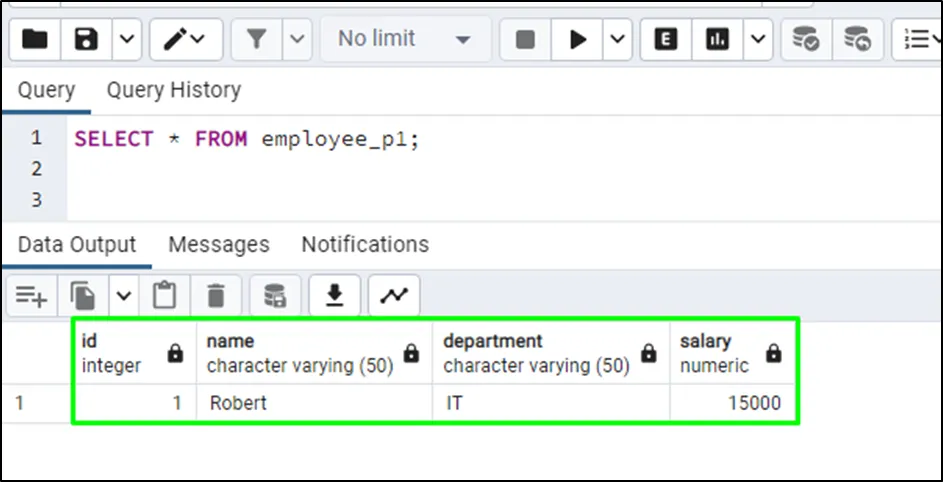
Task: Open the Messages tab
Action: tap(218, 244)
